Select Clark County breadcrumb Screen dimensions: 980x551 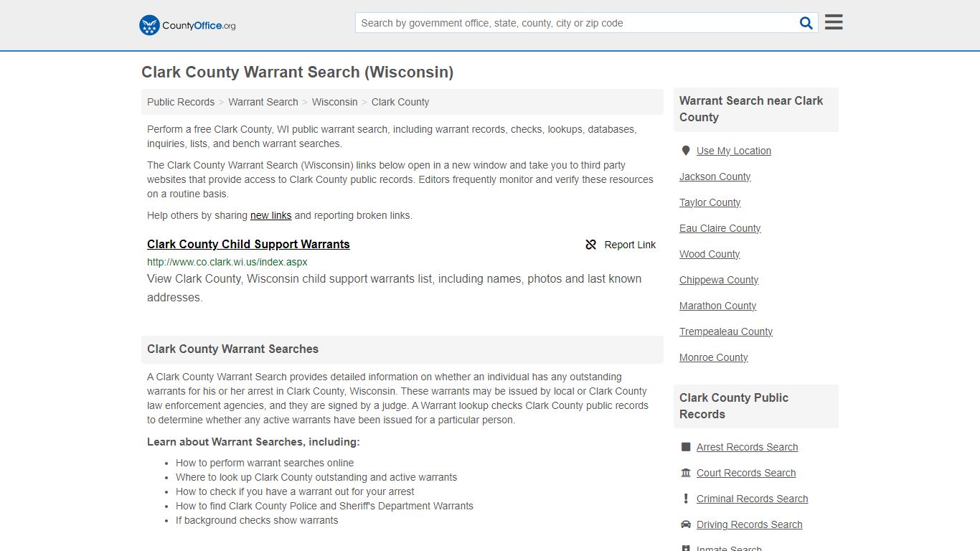(x=400, y=102)
